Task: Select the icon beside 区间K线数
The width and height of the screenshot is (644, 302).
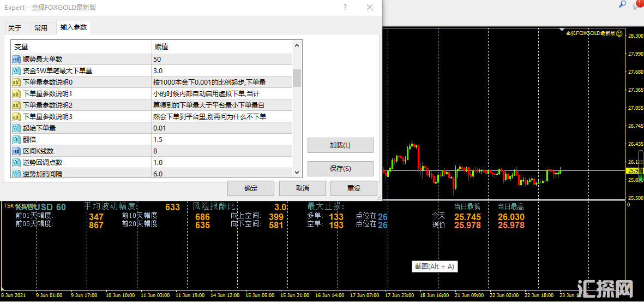Action: [x=16, y=151]
